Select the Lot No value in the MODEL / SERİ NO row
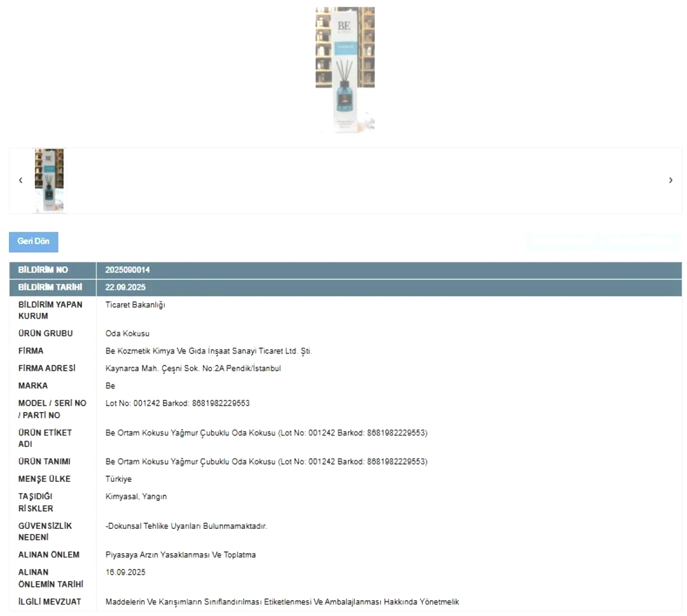The width and height of the screenshot is (687, 616). pyautogui.click(x=177, y=403)
